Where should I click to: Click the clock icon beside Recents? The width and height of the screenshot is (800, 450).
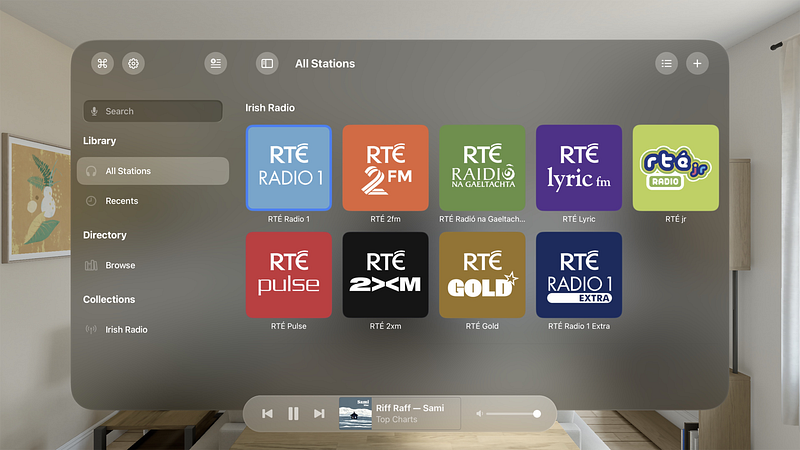(x=91, y=201)
